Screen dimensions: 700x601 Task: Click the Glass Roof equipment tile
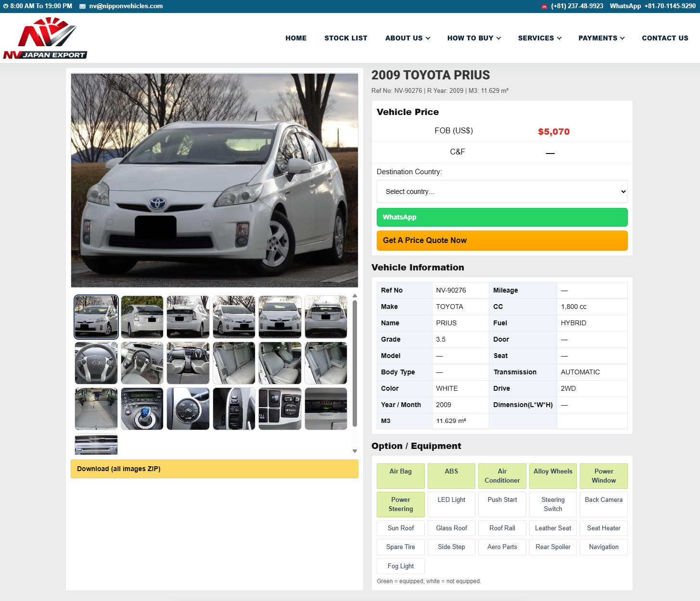point(451,528)
